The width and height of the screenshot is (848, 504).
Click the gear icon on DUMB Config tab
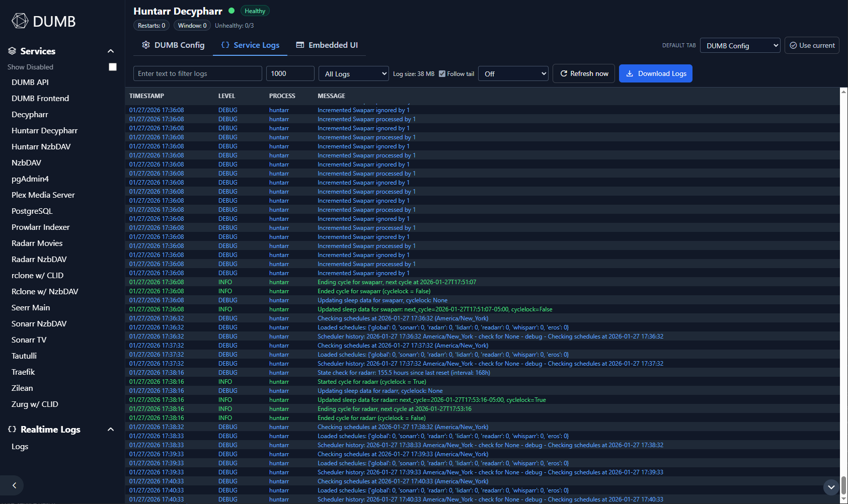pyautogui.click(x=146, y=45)
